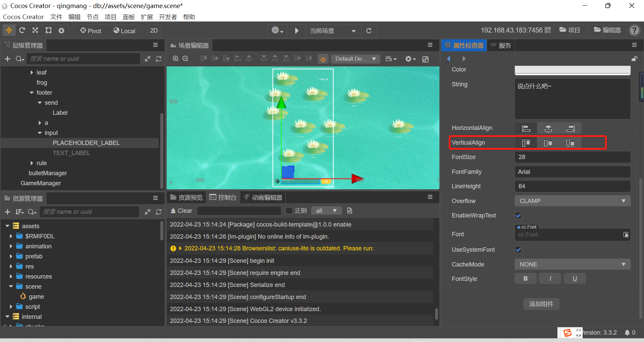The height and width of the screenshot is (342, 644).
Task: Refresh the preview device
Action: coord(369,31)
